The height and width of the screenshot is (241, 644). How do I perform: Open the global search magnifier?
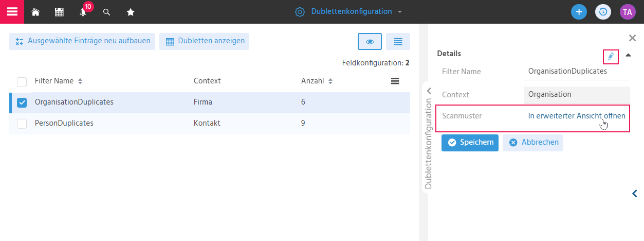(107, 12)
